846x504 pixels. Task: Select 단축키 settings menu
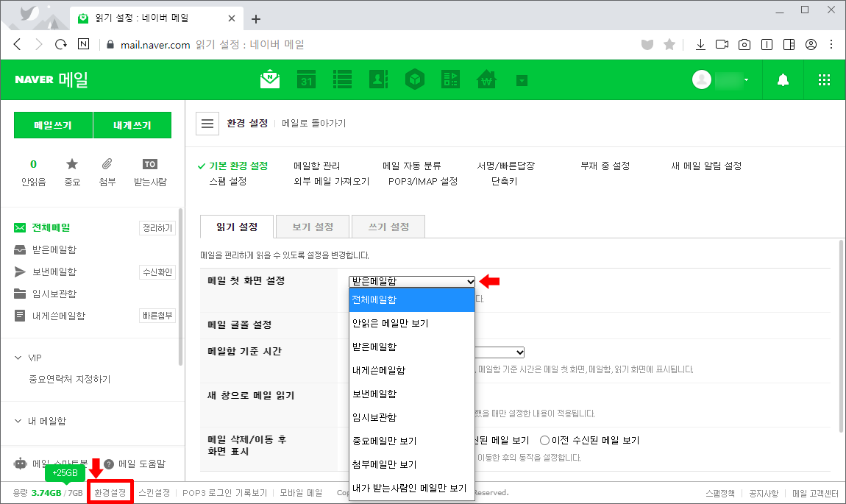(x=504, y=181)
